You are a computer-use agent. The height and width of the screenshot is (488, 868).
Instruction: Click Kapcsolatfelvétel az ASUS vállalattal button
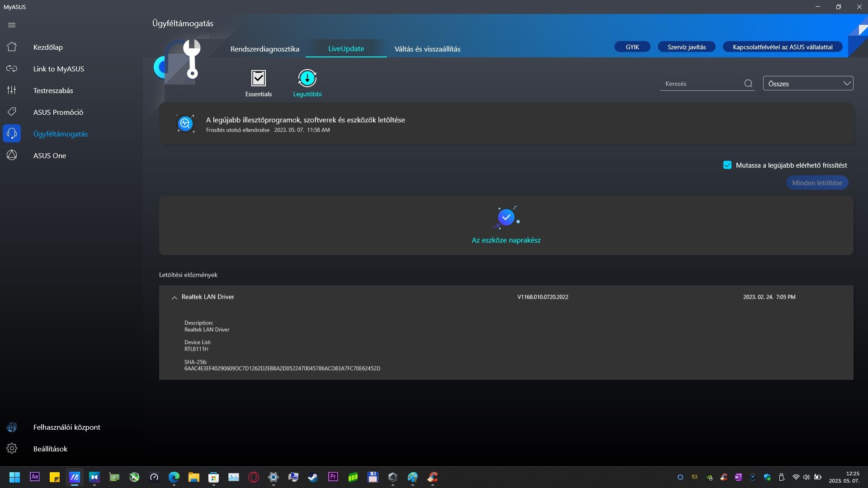point(783,47)
